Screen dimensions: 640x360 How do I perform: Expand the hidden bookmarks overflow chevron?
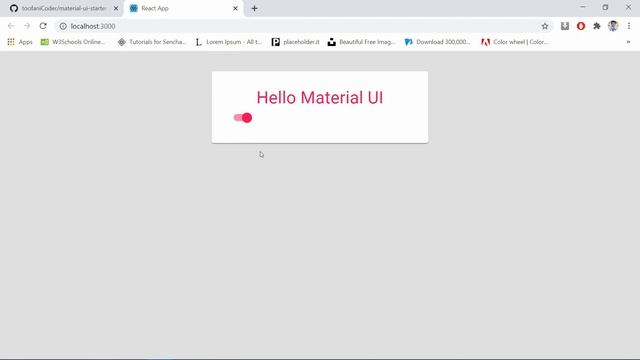tap(628, 42)
